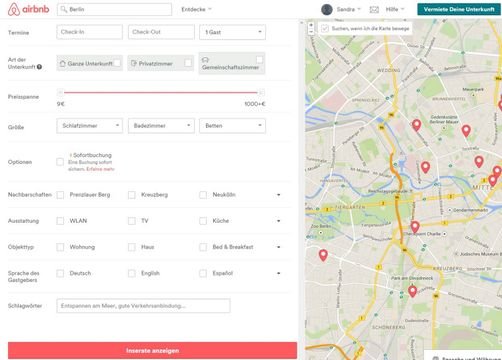Click Inserate anzeigen button
502x360 pixels.
[152, 350]
